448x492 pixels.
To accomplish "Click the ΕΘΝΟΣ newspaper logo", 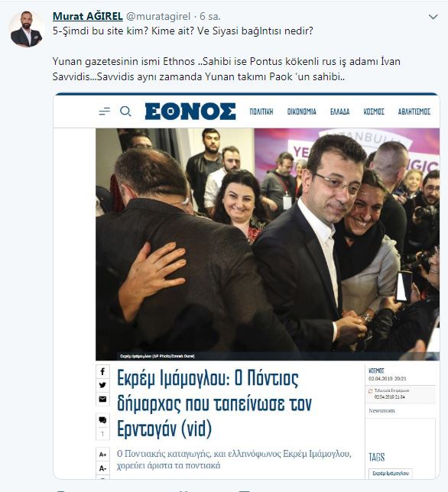I will click(190, 112).
